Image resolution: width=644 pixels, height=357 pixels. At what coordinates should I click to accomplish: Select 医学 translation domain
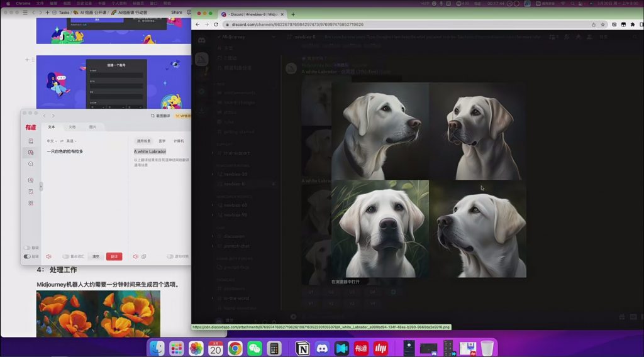pyautogui.click(x=162, y=141)
